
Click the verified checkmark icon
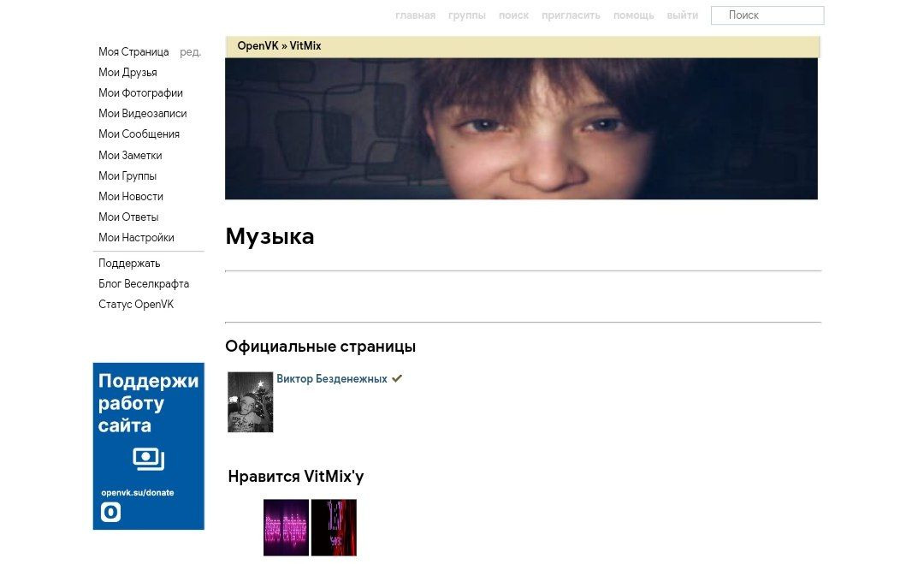397,378
